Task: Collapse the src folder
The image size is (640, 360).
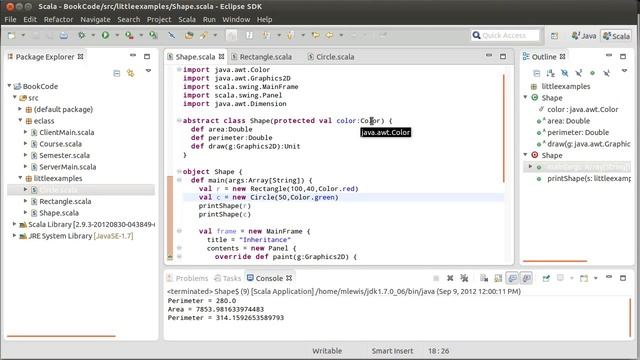Action: click(x=15, y=98)
